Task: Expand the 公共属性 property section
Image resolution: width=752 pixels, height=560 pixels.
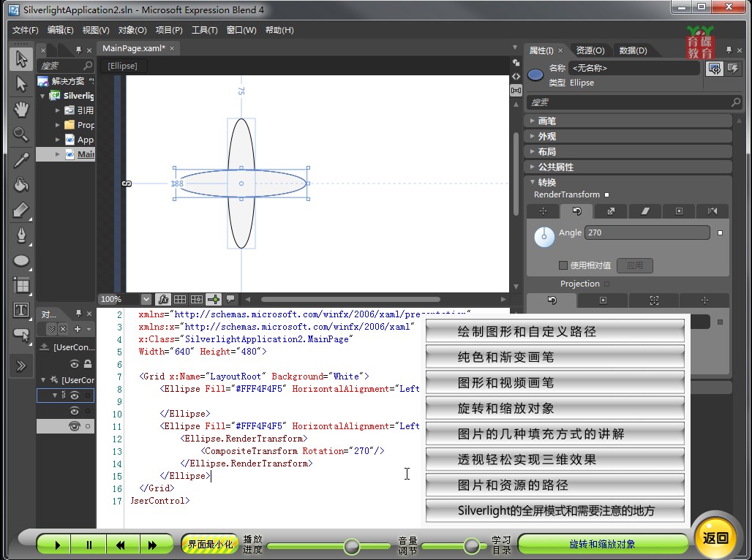Action: [x=628, y=167]
